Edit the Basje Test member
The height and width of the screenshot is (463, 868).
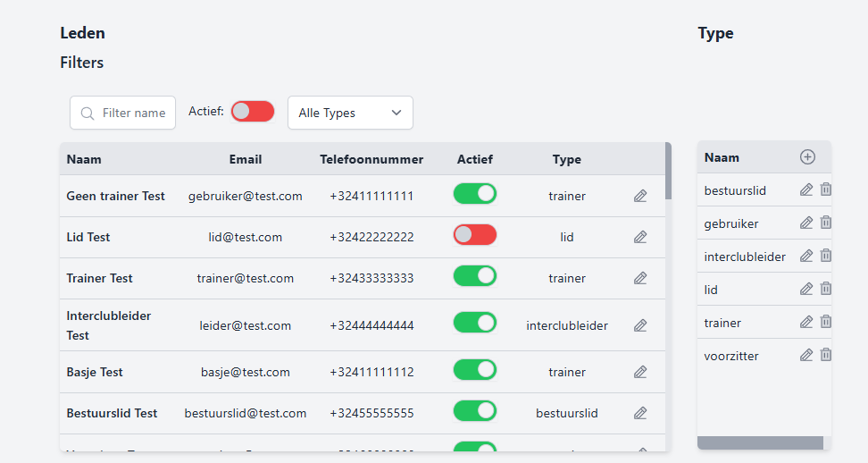click(640, 372)
